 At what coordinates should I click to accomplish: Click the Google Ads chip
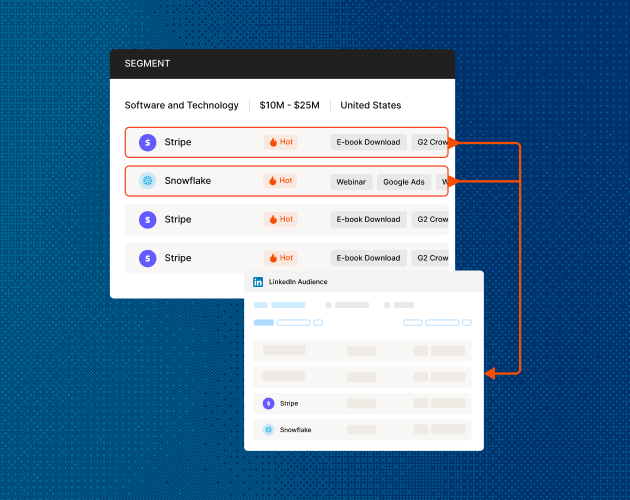[x=404, y=182]
